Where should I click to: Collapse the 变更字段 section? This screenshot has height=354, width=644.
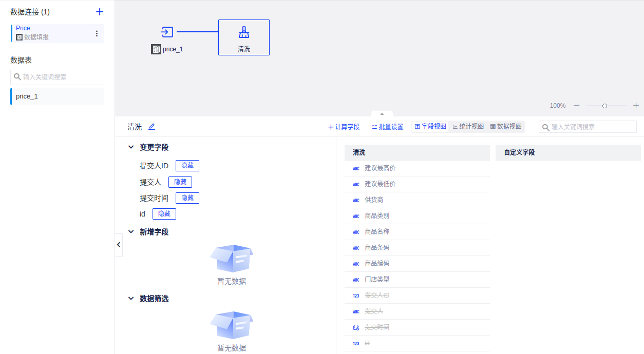point(131,147)
